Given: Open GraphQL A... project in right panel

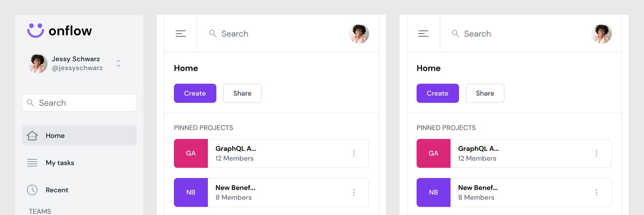Looking at the screenshot, I should [514, 153].
